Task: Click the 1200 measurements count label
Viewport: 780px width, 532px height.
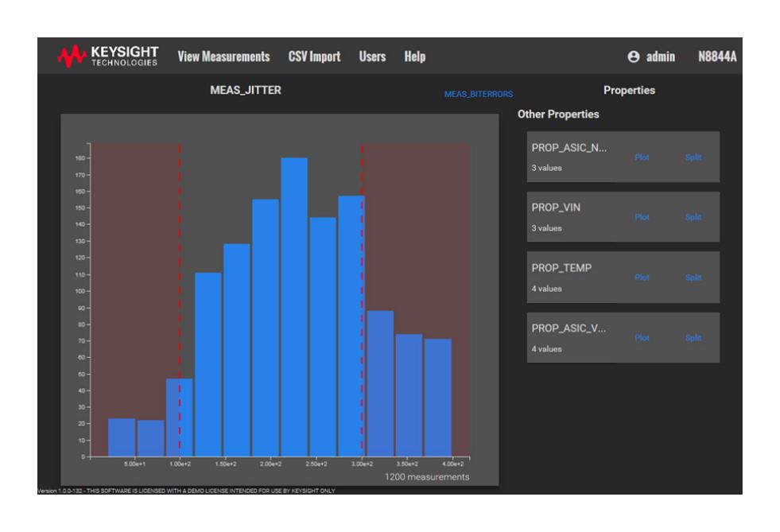Action: click(x=427, y=477)
